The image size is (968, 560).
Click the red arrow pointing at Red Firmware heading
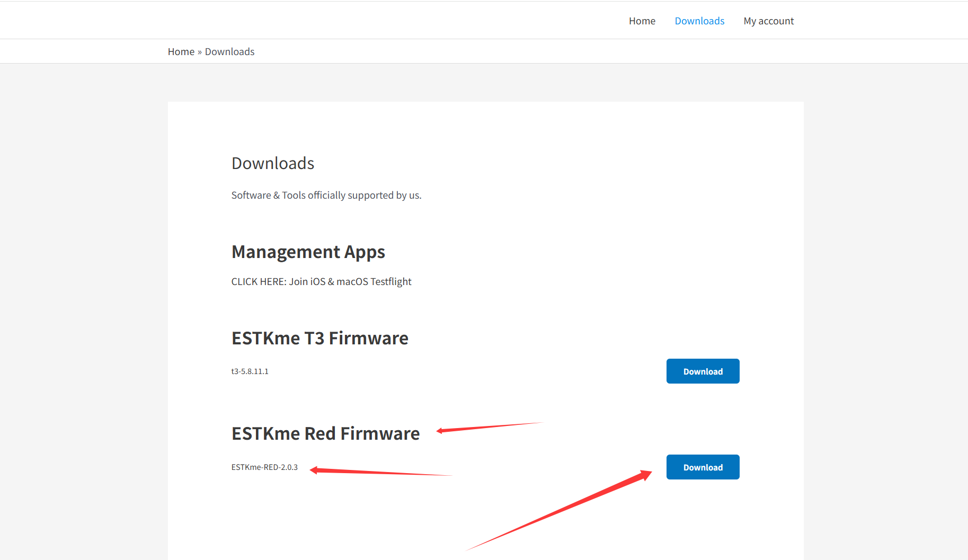[x=487, y=427]
